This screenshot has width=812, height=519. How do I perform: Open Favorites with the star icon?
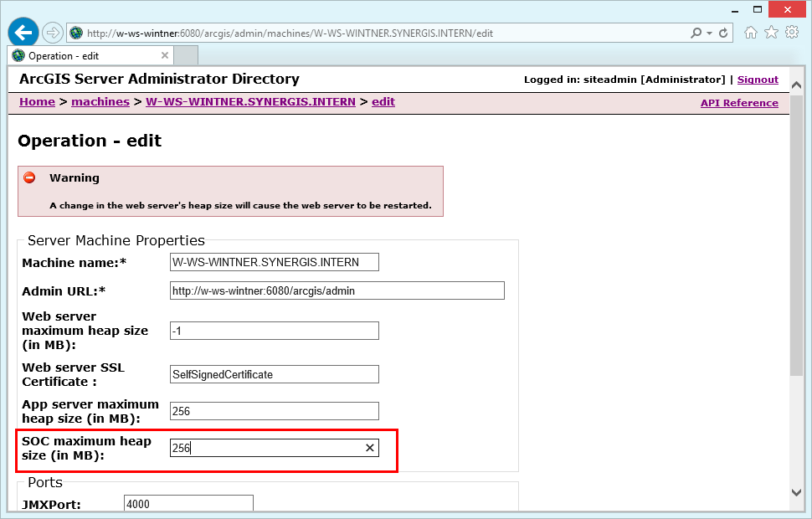pyautogui.click(x=772, y=31)
